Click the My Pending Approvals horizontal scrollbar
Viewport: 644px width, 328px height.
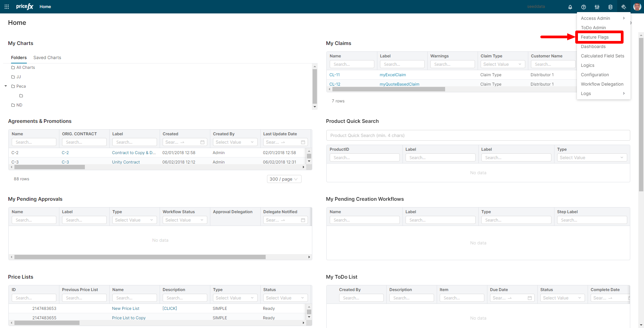click(140, 257)
